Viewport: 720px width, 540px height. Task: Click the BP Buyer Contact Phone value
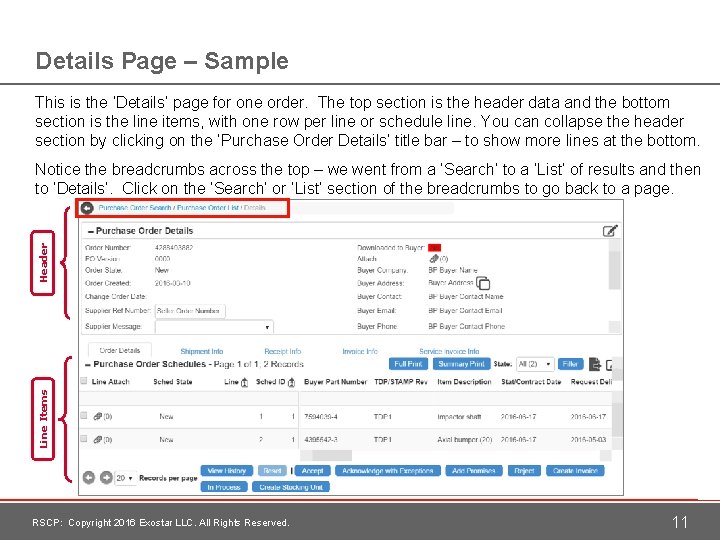pos(467,326)
